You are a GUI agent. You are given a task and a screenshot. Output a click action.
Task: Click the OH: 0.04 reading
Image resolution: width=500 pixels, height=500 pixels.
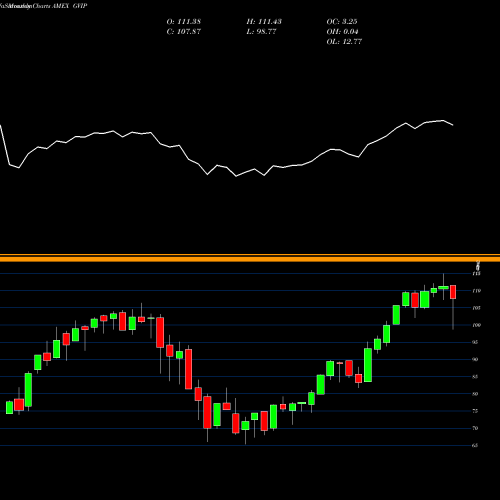342,32
